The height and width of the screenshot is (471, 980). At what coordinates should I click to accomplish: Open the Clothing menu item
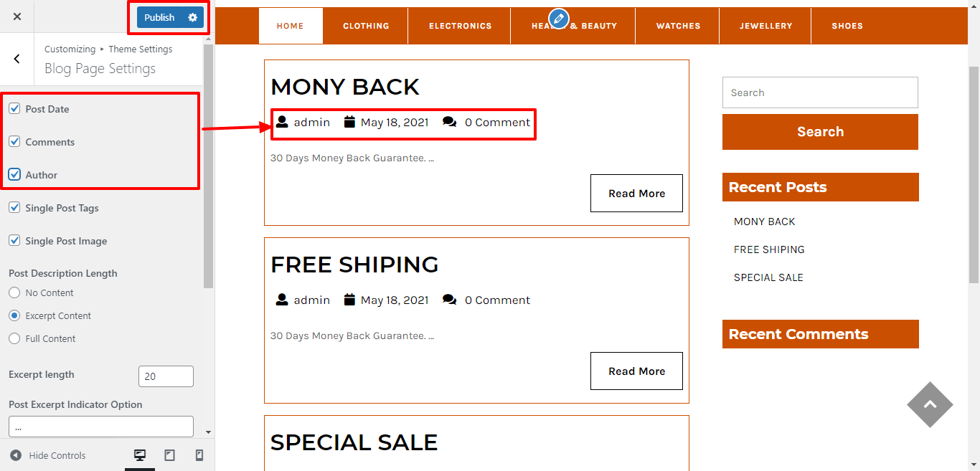366,26
